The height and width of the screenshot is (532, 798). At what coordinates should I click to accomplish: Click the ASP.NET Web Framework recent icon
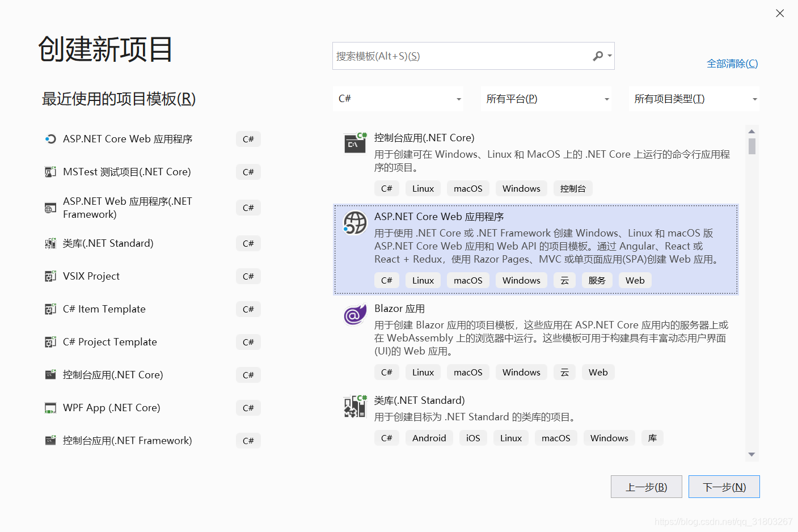coord(50,208)
